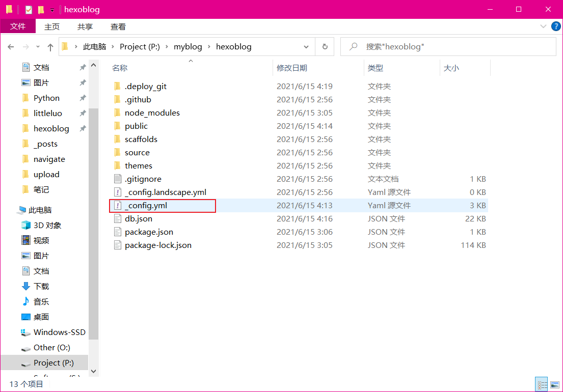Select Windows-SSD drive in navigation pane
Viewport: 563px width, 392px height.
coord(59,332)
